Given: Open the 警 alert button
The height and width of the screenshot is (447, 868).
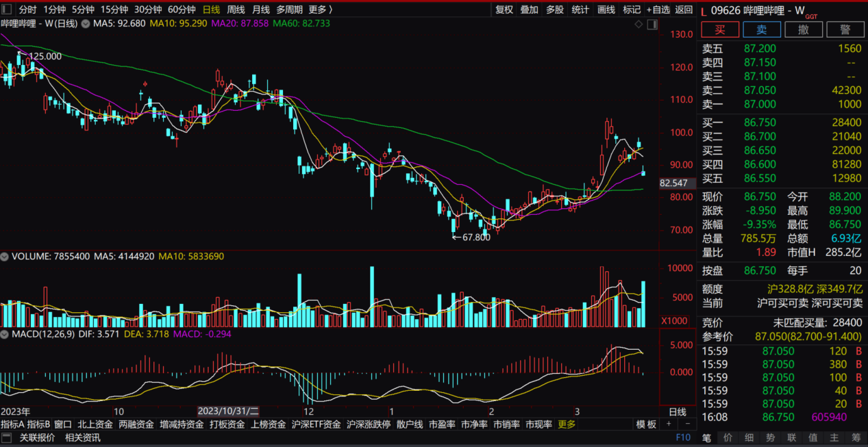Looking at the screenshot, I should click(845, 29).
